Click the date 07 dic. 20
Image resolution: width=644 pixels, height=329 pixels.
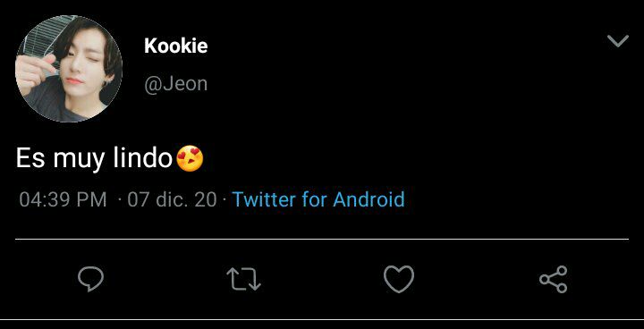(x=172, y=199)
